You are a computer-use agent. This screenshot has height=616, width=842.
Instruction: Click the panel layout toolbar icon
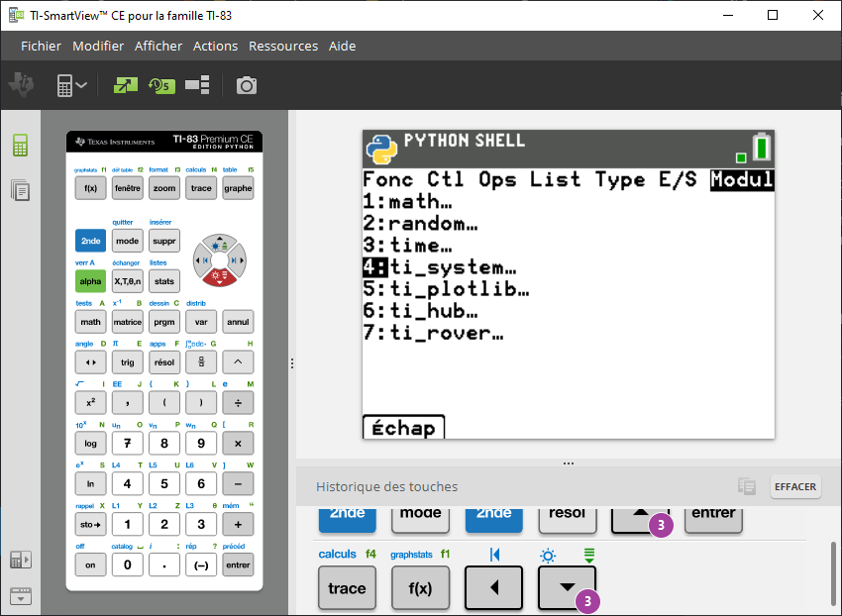197,85
